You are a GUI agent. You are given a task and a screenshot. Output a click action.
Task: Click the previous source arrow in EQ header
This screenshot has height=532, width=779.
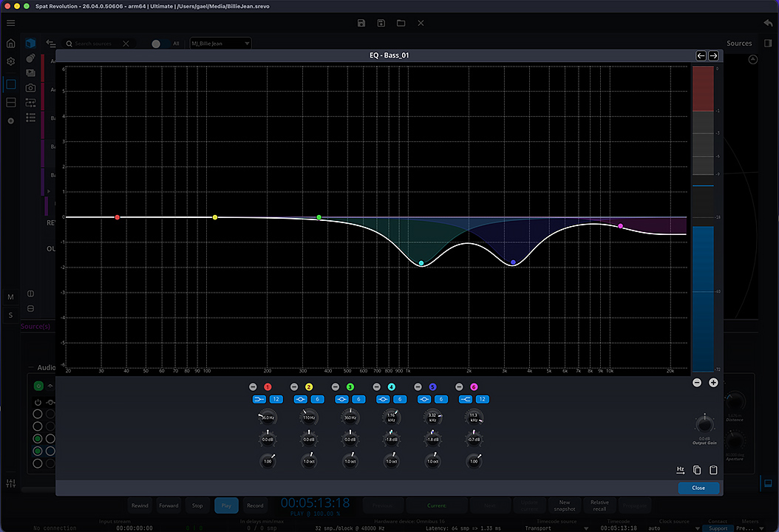[701, 55]
